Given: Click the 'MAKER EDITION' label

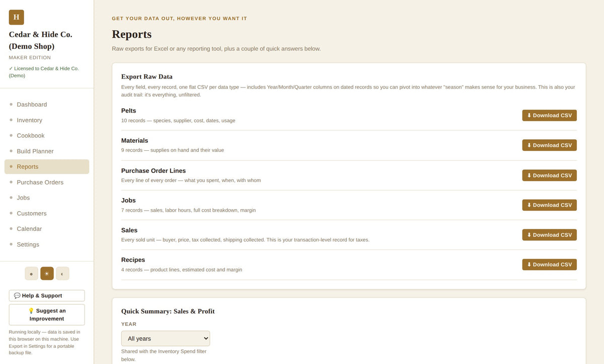Looking at the screenshot, I should (x=30, y=58).
